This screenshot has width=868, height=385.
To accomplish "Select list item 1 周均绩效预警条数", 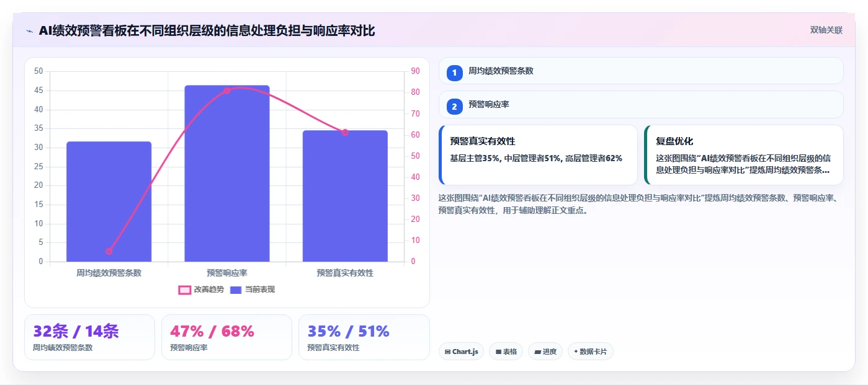I will click(x=641, y=71).
